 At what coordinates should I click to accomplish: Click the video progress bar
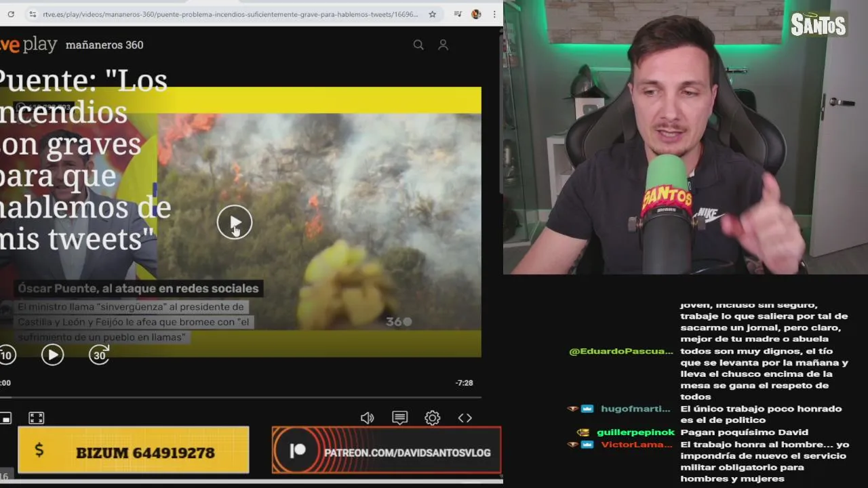pyautogui.click(x=241, y=397)
